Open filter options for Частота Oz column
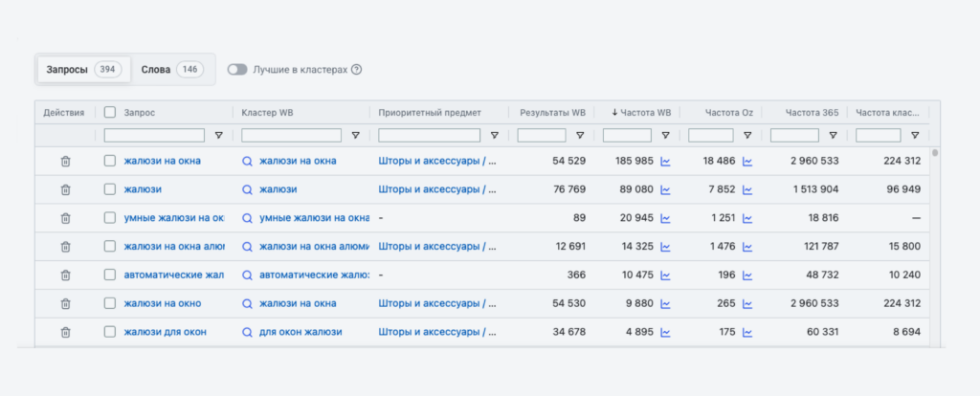This screenshot has width=980, height=396. (747, 136)
